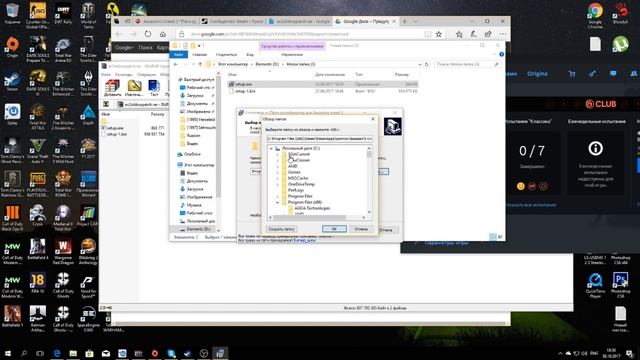The image size is (640, 360).
Task: Expand the MSOCache folder node in the tree
Action: [x=278, y=178]
